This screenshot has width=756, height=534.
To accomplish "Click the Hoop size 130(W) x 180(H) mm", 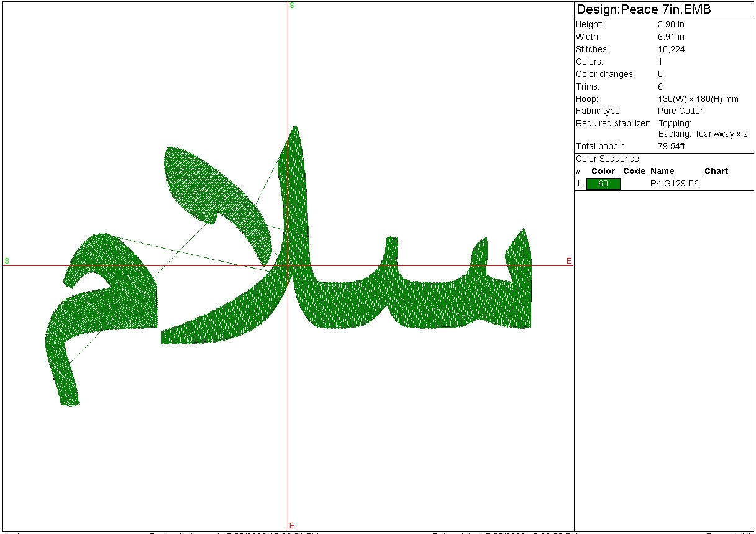I will point(698,99).
